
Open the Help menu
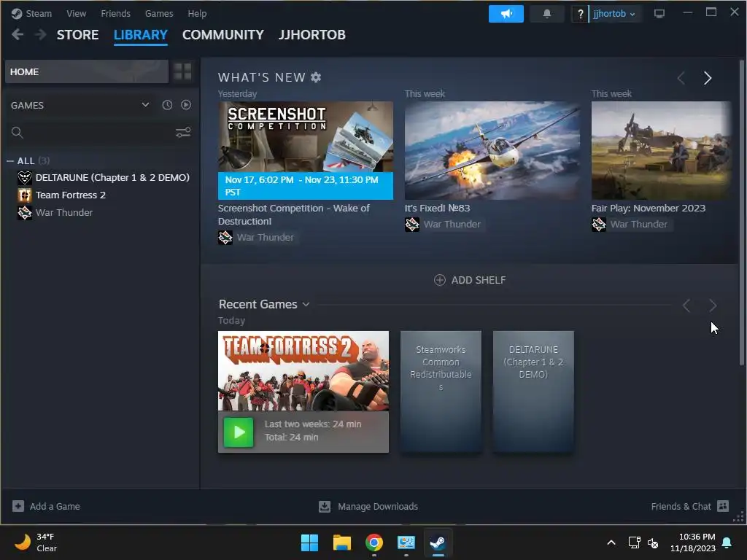coord(197,14)
